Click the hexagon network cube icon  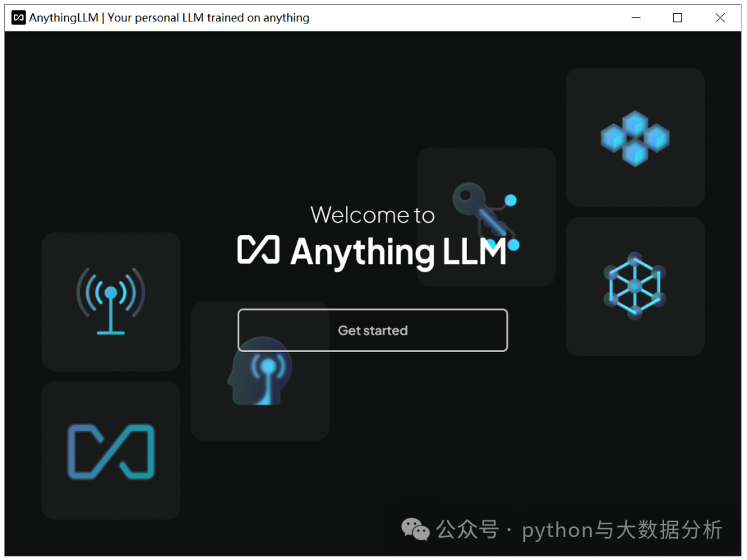(635, 286)
